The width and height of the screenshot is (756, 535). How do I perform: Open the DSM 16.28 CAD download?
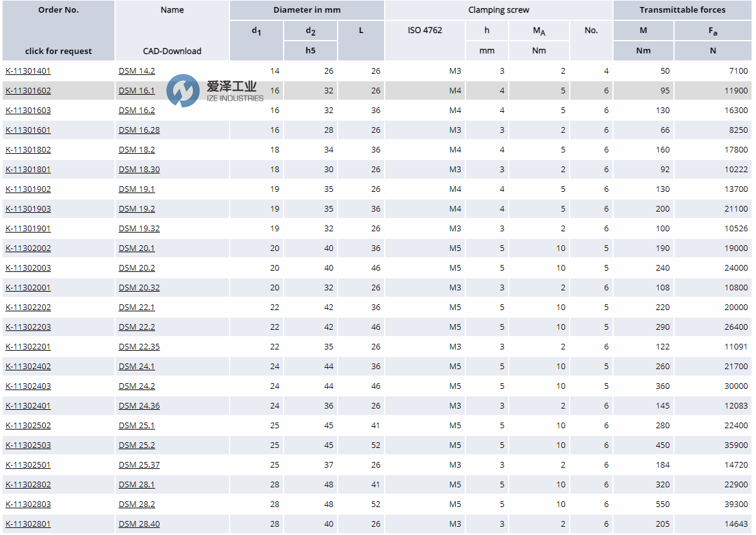point(138,130)
